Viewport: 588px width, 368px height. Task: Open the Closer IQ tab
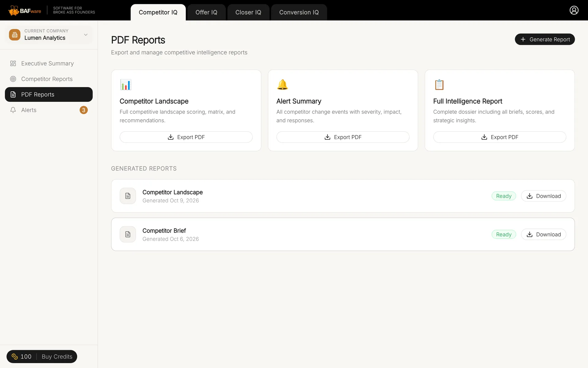tap(248, 12)
